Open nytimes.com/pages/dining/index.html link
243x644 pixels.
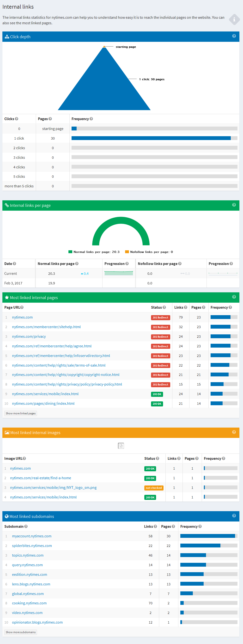pos(43,403)
